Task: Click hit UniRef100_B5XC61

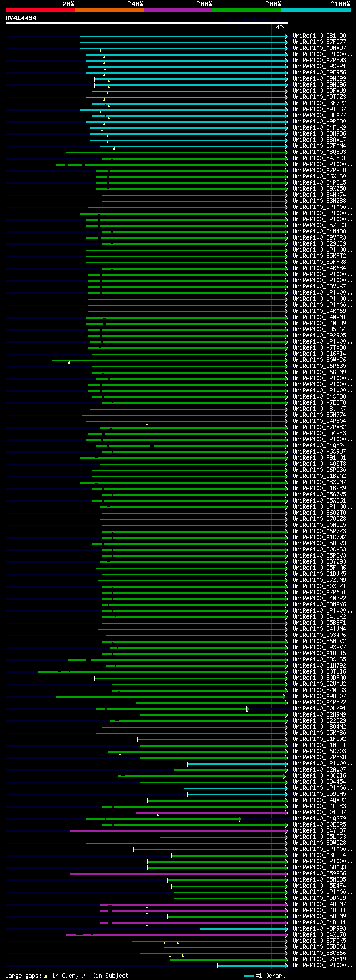Action: [x=319, y=501]
